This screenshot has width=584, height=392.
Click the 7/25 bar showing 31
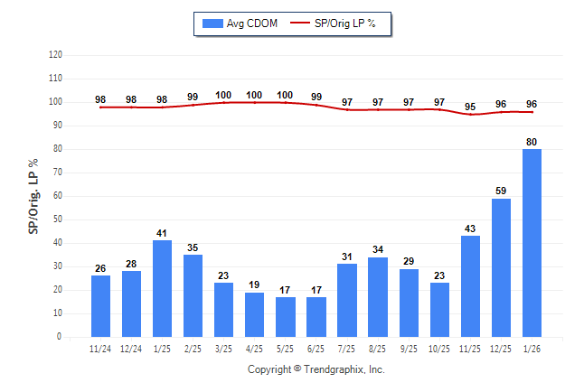click(x=347, y=300)
